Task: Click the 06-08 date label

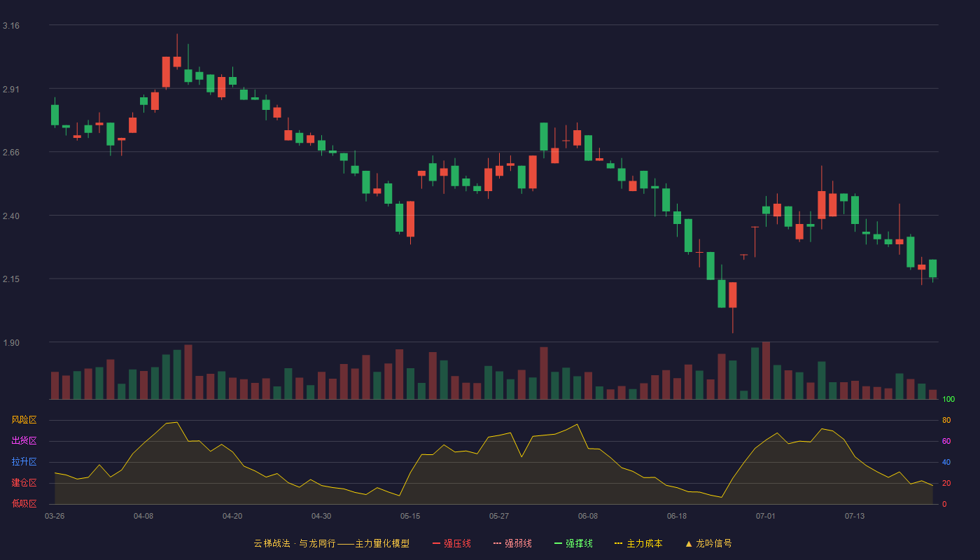Action: pos(588,516)
